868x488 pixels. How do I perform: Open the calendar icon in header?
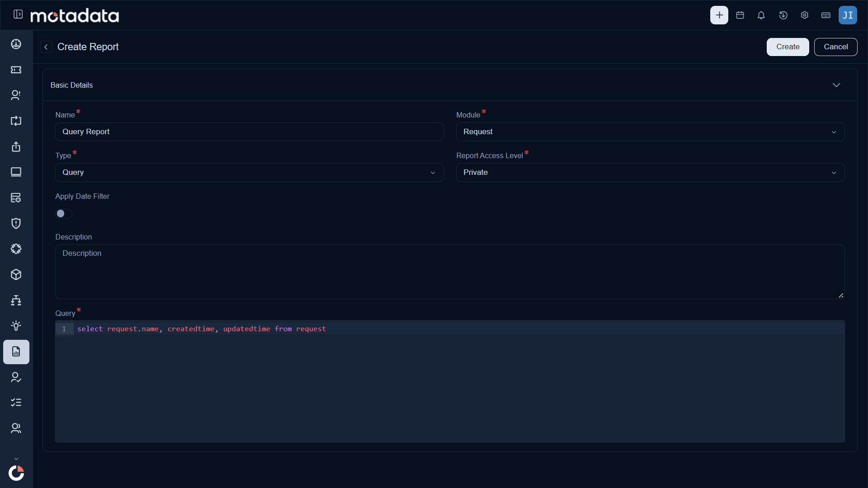[x=740, y=15]
